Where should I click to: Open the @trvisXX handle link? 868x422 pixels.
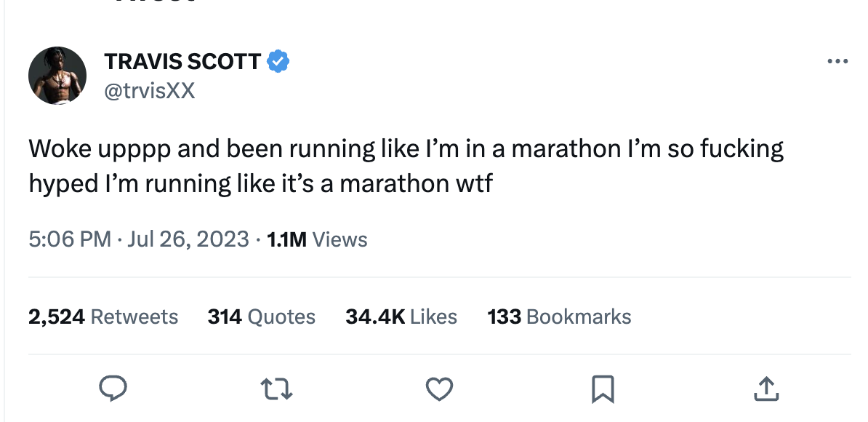pyautogui.click(x=150, y=92)
